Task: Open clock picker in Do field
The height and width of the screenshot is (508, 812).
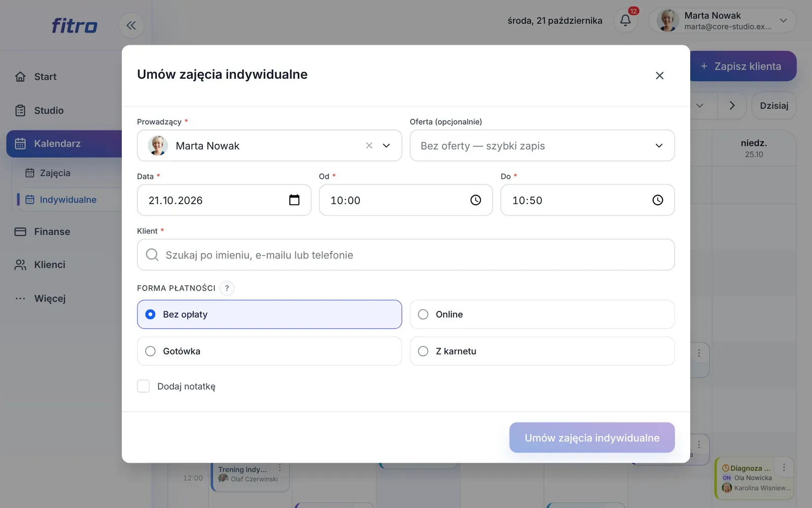Action: click(x=658, y=200)
